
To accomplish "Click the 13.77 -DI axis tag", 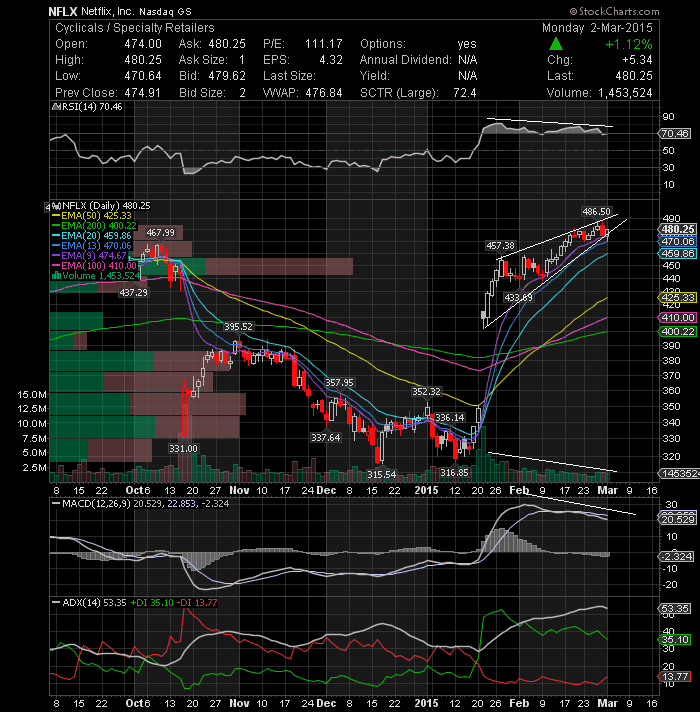I will point(675,677).
